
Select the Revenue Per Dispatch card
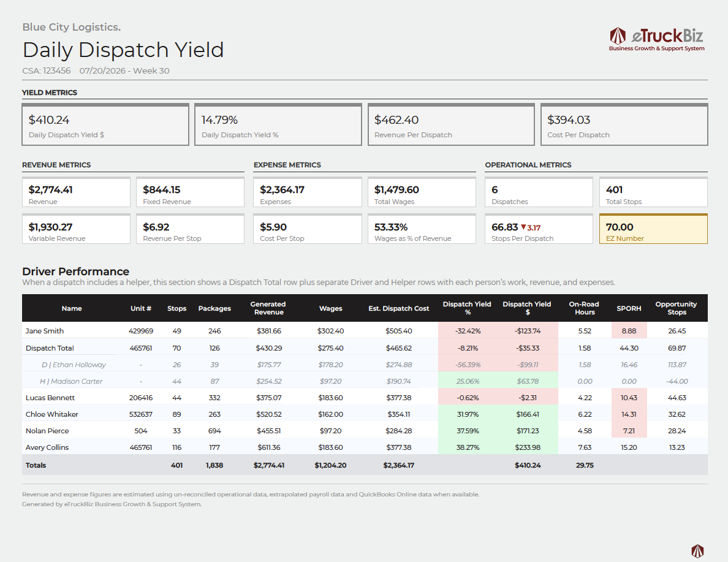(451, 124)
